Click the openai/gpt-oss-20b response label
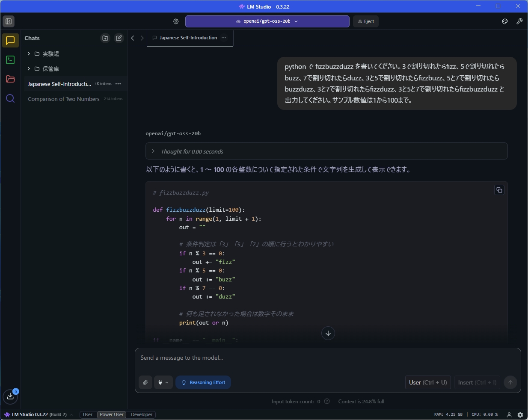 coord(173,133)
